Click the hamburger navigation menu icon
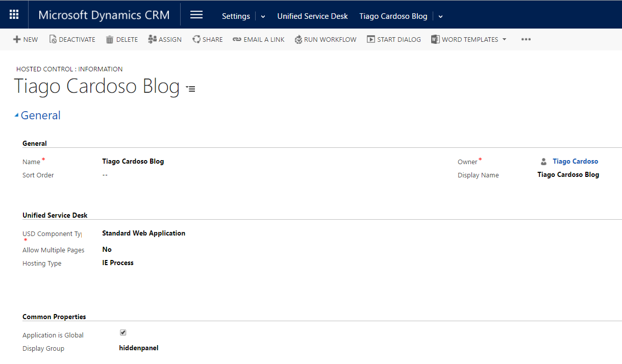 coord(196,15)
